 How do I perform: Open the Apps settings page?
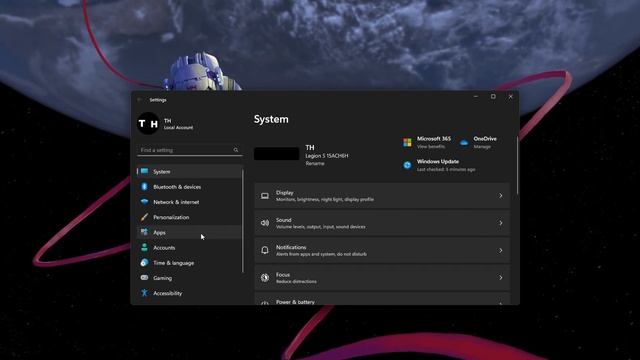pyautogui.click(x=189, y=232)
